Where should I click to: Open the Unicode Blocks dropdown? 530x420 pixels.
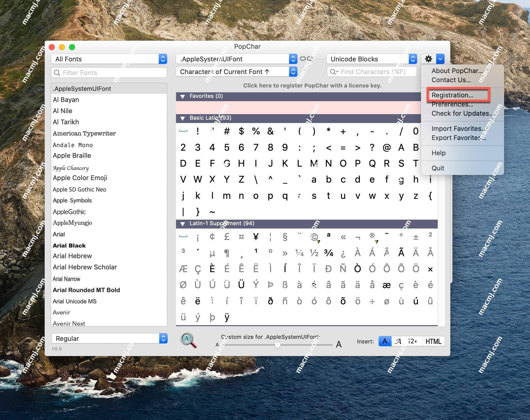pos(372,59)
